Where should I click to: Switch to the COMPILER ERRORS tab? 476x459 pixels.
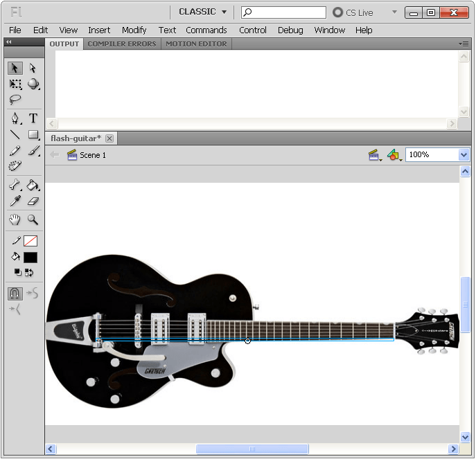coord(122,44)
